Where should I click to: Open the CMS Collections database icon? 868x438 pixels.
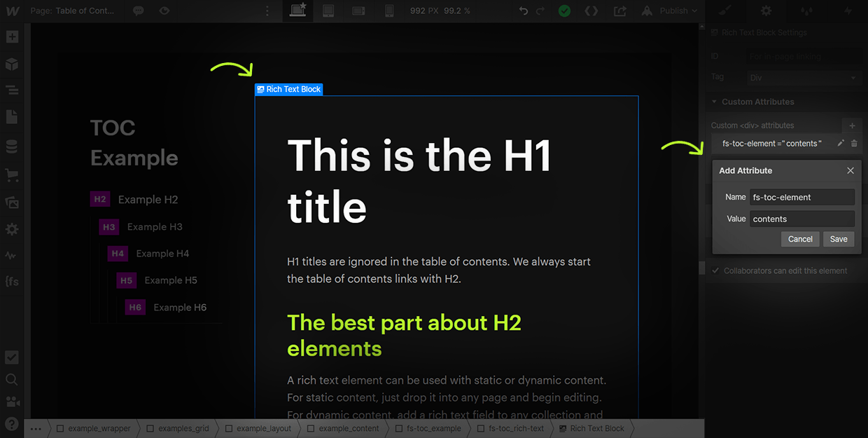point(12,146)
